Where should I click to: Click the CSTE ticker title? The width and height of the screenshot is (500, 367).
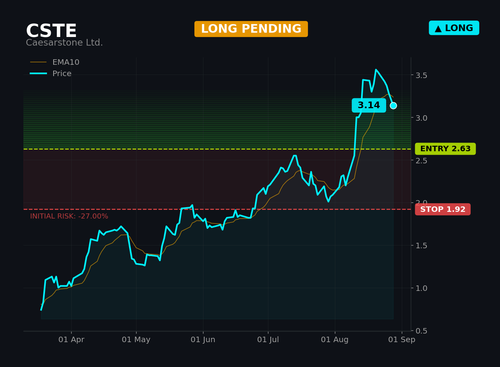51,31
